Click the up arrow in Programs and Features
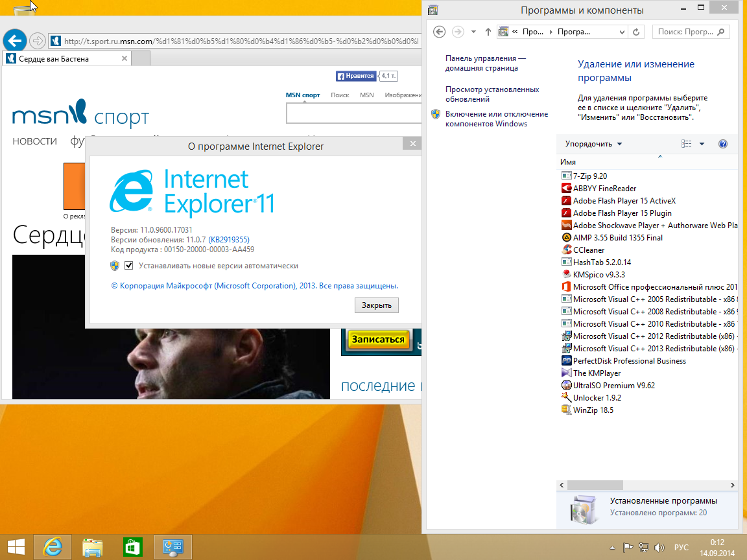This screenshot has height=560, width=747. click(488, 32)
